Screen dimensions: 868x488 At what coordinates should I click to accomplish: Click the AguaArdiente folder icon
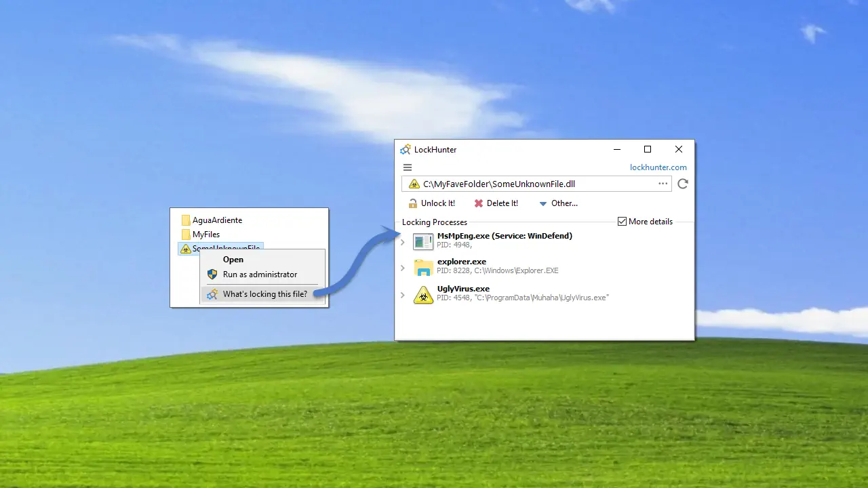point(186,220)
